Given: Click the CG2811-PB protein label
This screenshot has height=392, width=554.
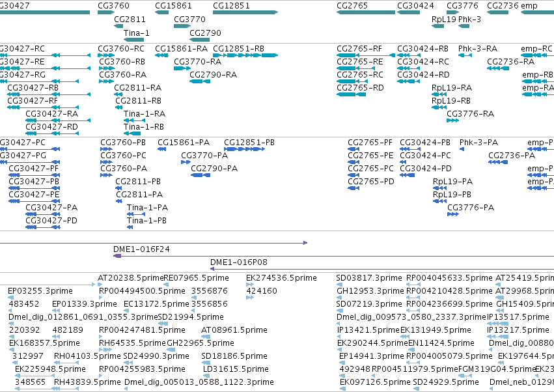Looking at the screenshot, I should coord(138,182).
